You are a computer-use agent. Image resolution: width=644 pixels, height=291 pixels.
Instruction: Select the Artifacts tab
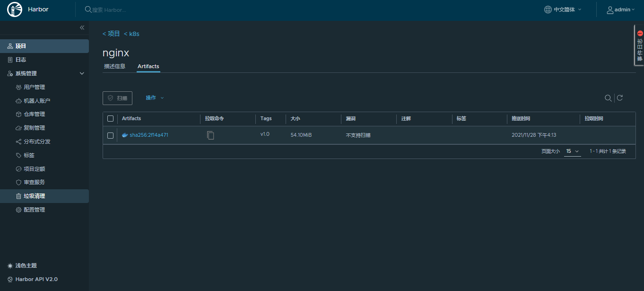pyautogui.click(x=148, y=66)
